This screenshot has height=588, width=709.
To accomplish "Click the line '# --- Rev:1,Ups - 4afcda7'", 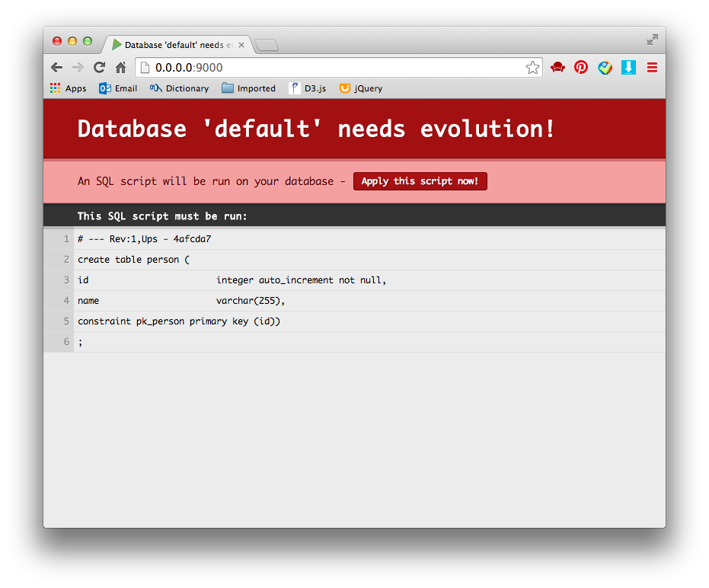I will (x=144, y=239).
